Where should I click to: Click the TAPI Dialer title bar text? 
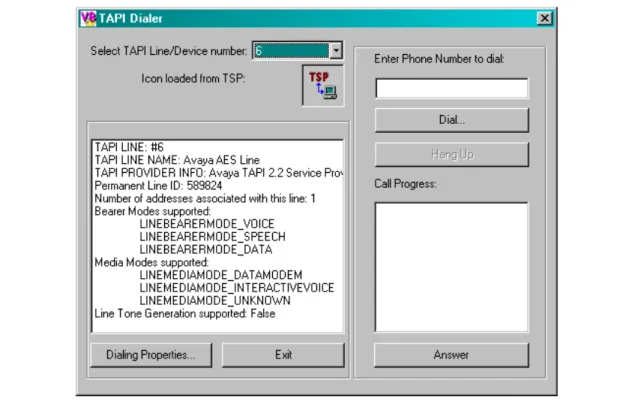[131, 18]
